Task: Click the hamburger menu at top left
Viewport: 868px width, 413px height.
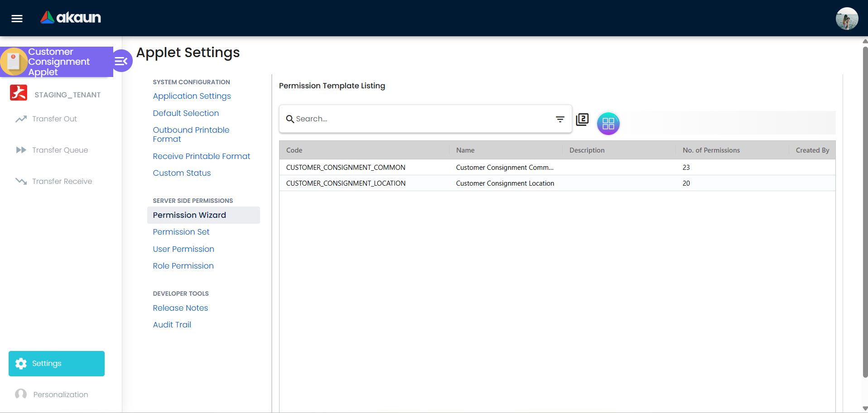Action: click(x=17, y=19)
